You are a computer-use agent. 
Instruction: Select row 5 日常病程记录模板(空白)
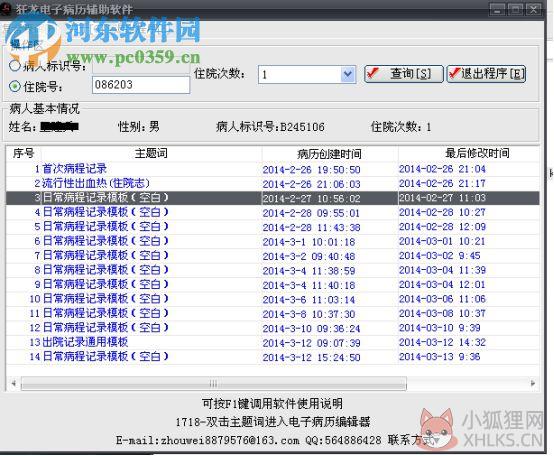coord(272,227)
